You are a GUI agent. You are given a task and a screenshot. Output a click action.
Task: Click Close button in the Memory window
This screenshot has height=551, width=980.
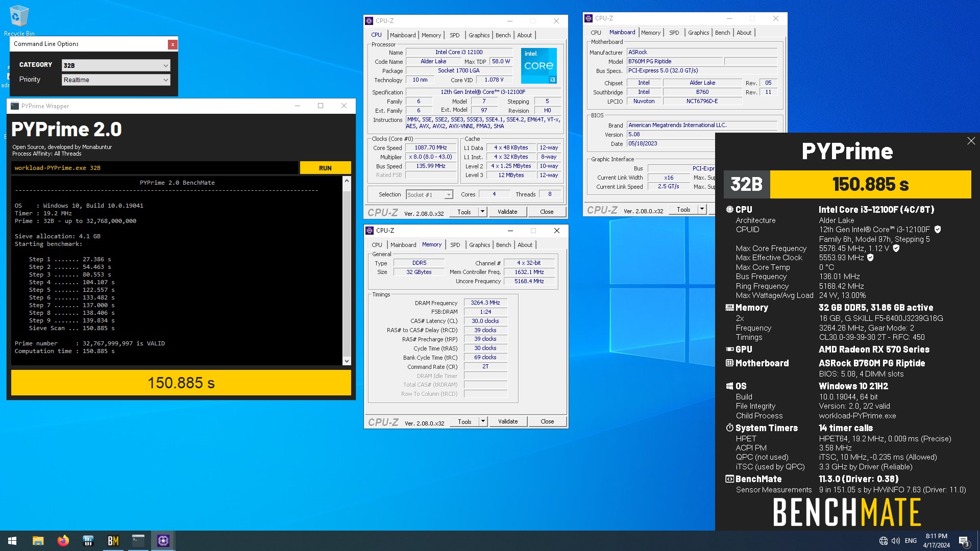click(x=547, y=421)
